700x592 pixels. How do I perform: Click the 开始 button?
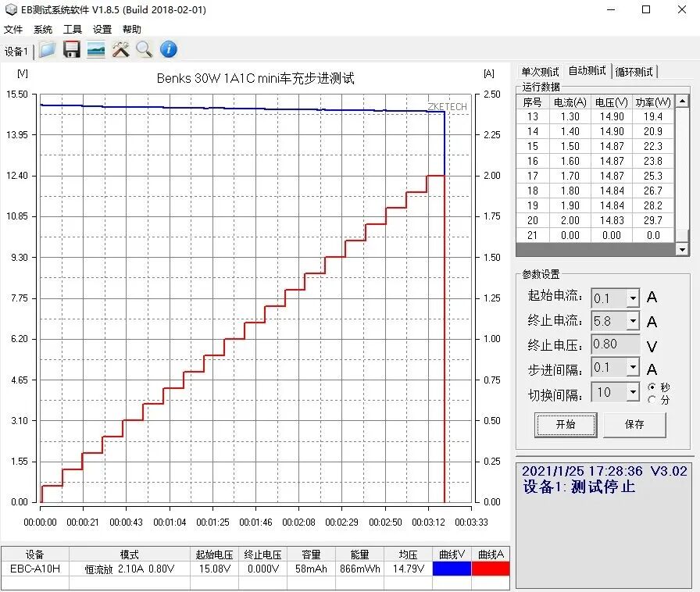tap(566, 425)
